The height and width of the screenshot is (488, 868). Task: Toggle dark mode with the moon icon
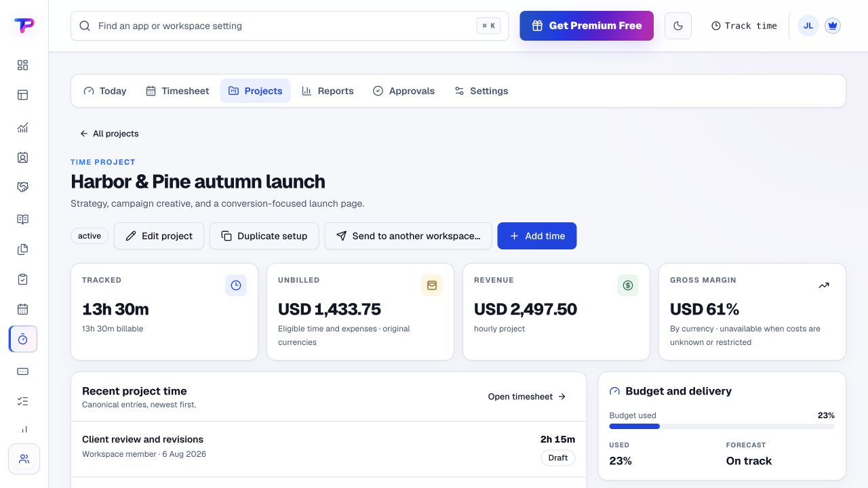pyautogui.click(x=678, y=26)
